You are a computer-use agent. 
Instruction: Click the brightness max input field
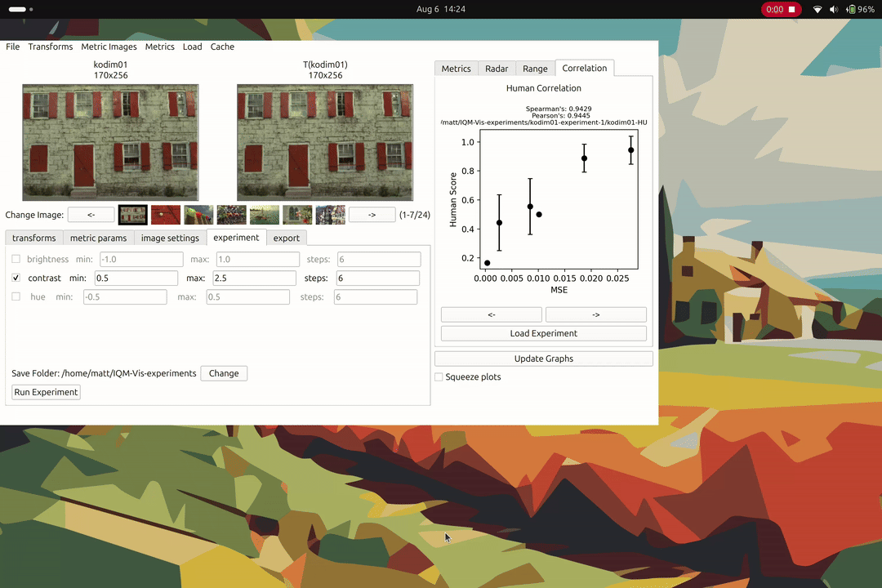coord(257,260)
